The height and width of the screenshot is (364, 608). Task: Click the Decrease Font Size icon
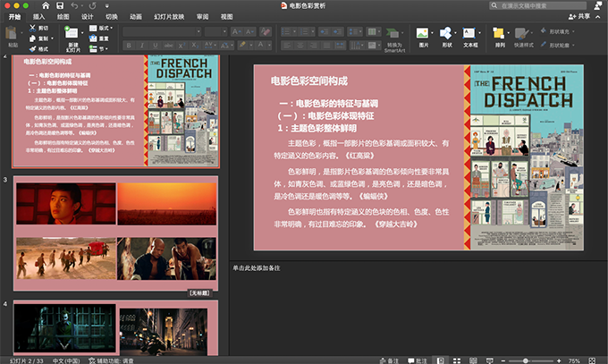coord(249,32)
